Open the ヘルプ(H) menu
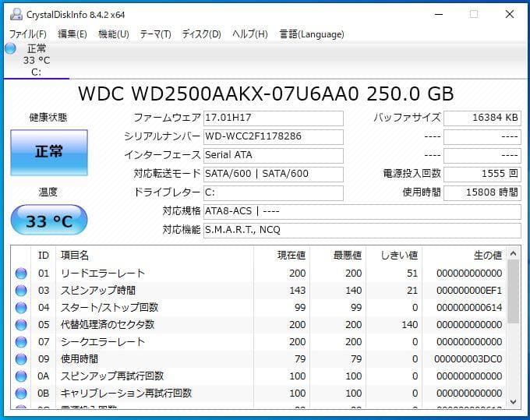530x420 pixels. tap(249, 34)
